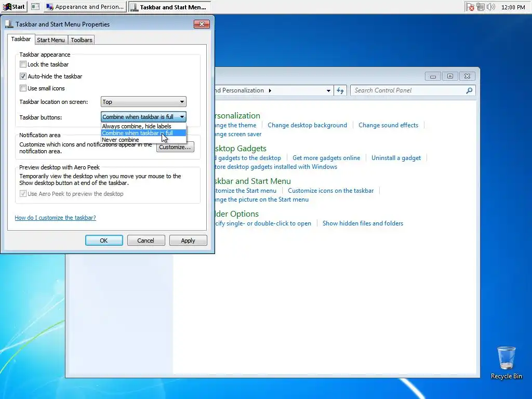The image size is (532, 399).
Task: Open Taskbar and Start Menu heading link
Action: click(x=253, y=181)
